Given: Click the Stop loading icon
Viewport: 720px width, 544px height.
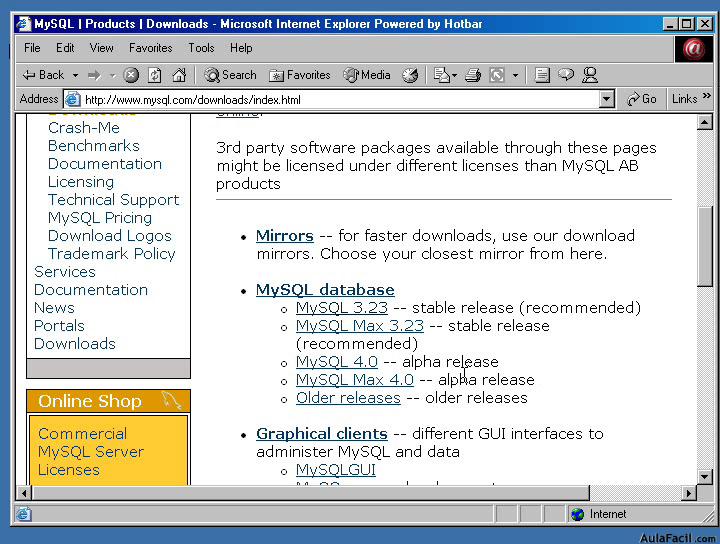Looking at the screenshot, I should tap(131, 75).
